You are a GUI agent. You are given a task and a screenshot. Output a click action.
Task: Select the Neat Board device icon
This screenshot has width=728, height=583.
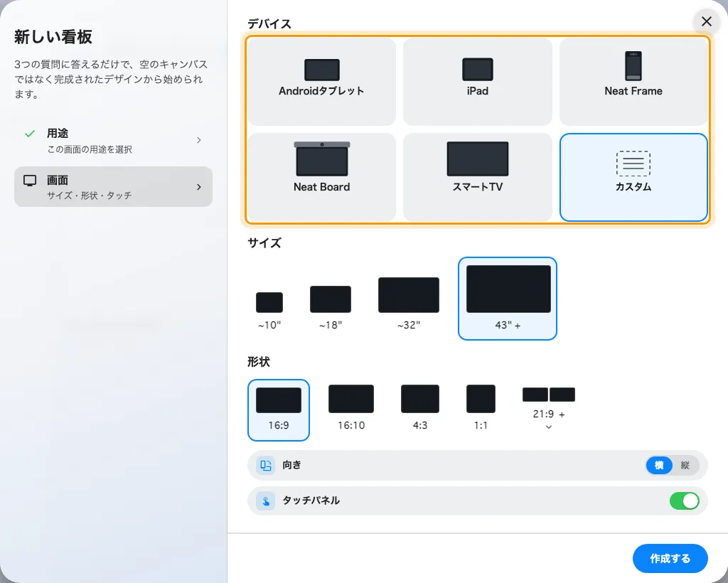(x=322, y=159)
